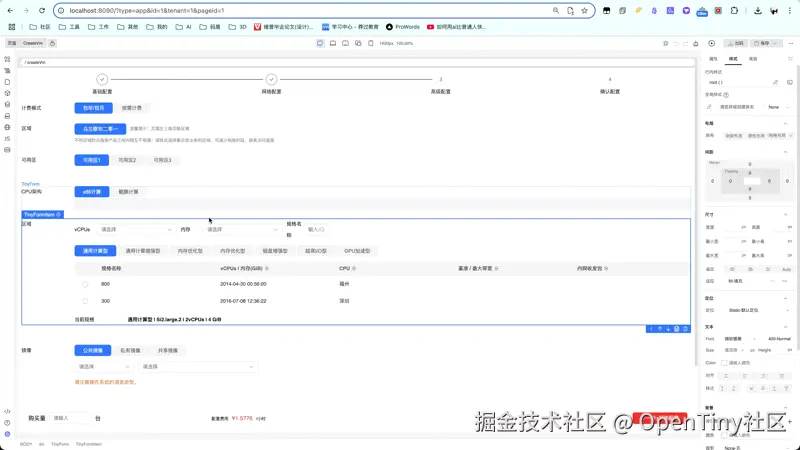Click the text Color swatch box
Screen dimensions: 800x450
pyautogui.click(x=724, y=363)
